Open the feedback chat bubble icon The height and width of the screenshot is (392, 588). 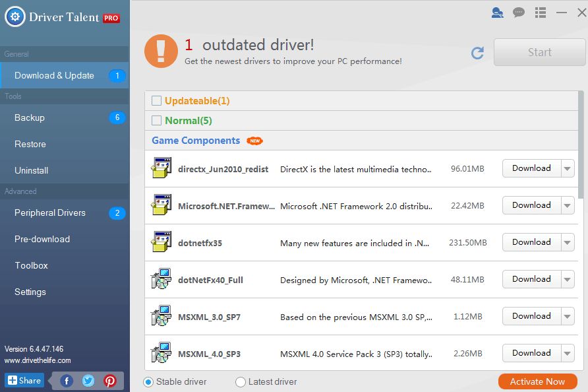(x=519, y=13)
